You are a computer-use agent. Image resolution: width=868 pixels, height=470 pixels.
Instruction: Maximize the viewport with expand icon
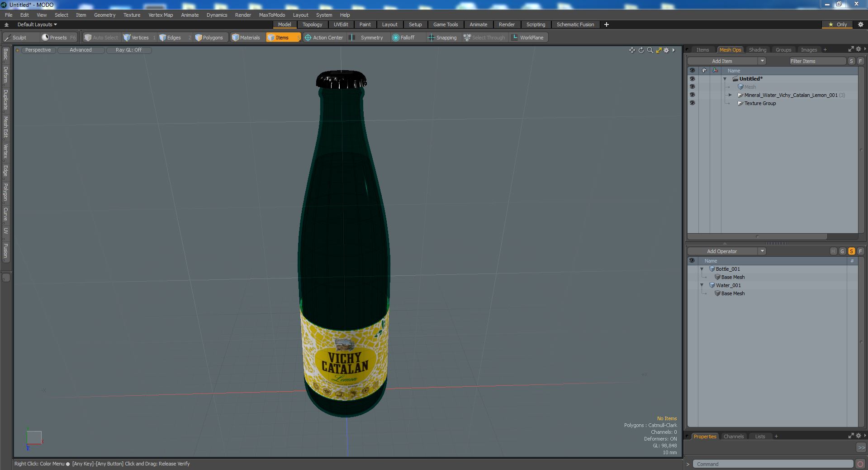click(659, 50)
